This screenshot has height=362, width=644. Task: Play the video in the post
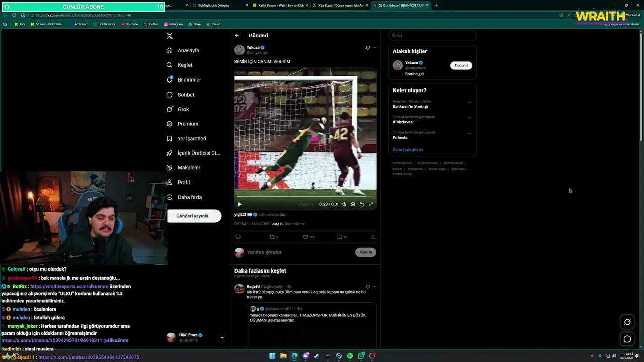pos(240,204)
